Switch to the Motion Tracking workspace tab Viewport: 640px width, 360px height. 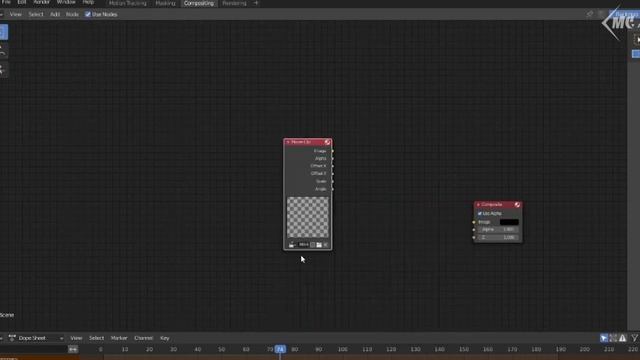click(127, 3)
